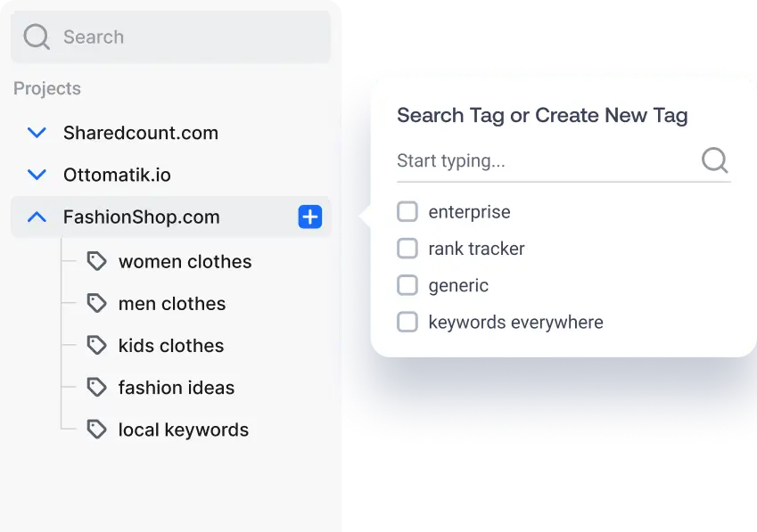757x532 pixels.
Task: Check the keywords everywhere checkbox
Action: (407, 322)
